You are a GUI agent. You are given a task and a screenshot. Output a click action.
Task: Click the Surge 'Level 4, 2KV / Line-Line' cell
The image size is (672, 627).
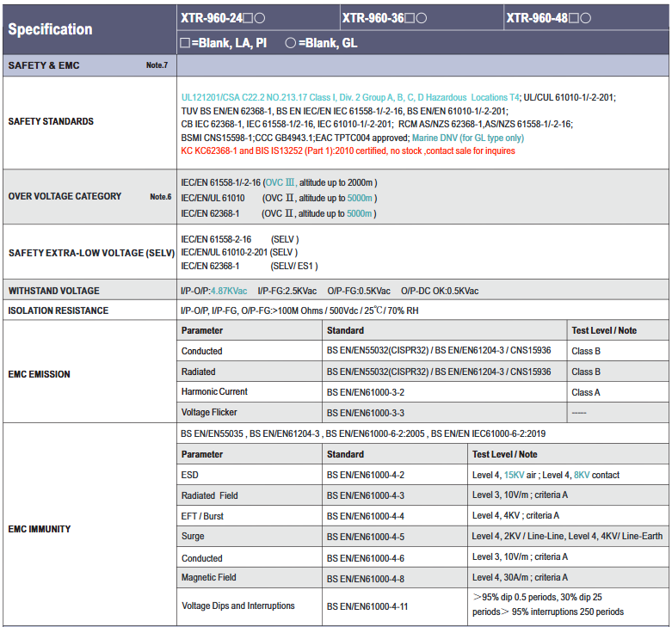pos(567,536)
